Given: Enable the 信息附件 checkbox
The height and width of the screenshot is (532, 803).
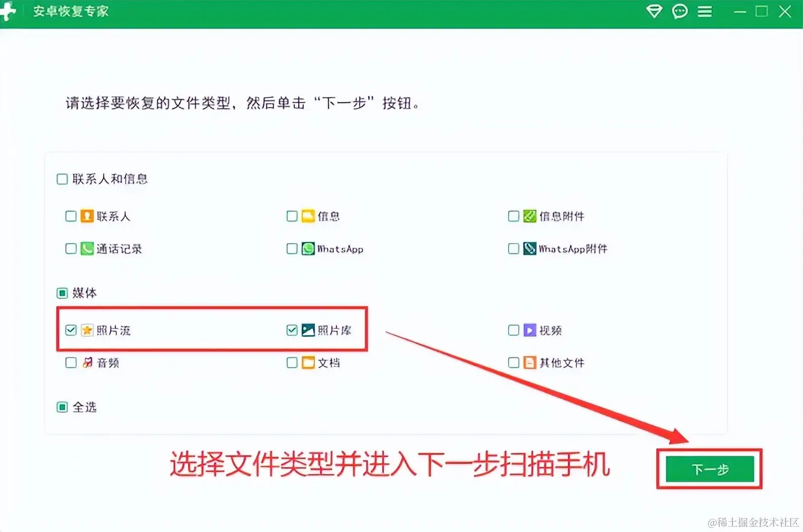Looking at the screenshot, I should pos(513,216).
